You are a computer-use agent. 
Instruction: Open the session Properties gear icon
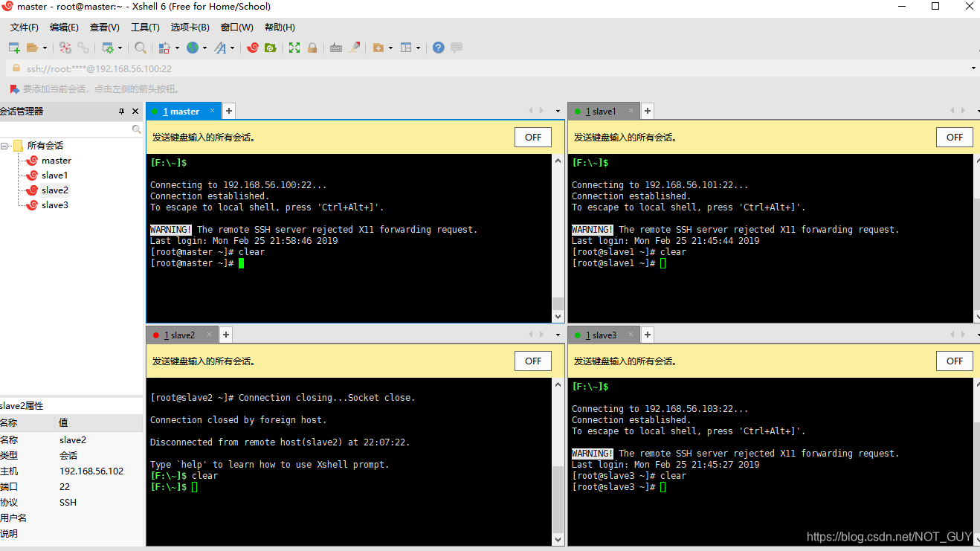tap(108, 48)
